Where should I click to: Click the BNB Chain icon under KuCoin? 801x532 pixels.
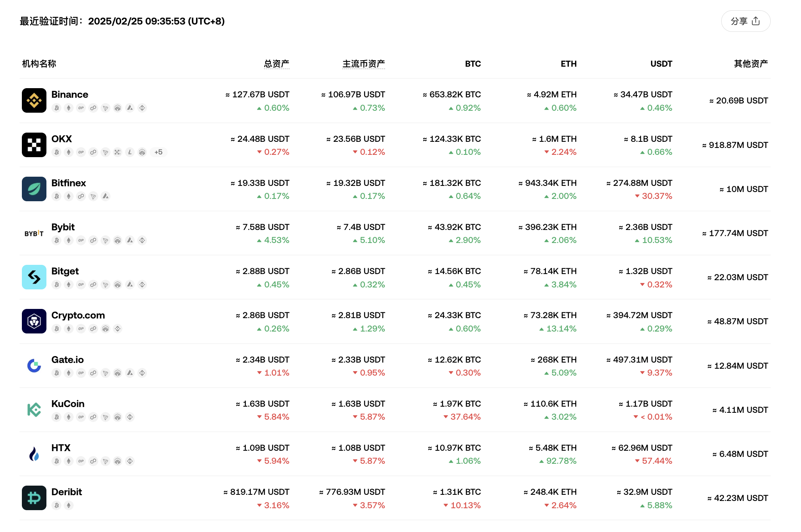130,417
